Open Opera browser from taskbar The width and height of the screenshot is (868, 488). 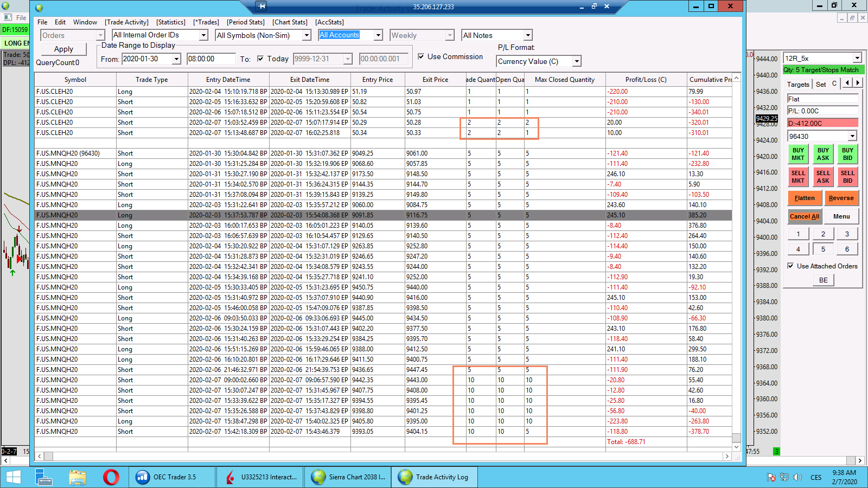click(111, 477)
